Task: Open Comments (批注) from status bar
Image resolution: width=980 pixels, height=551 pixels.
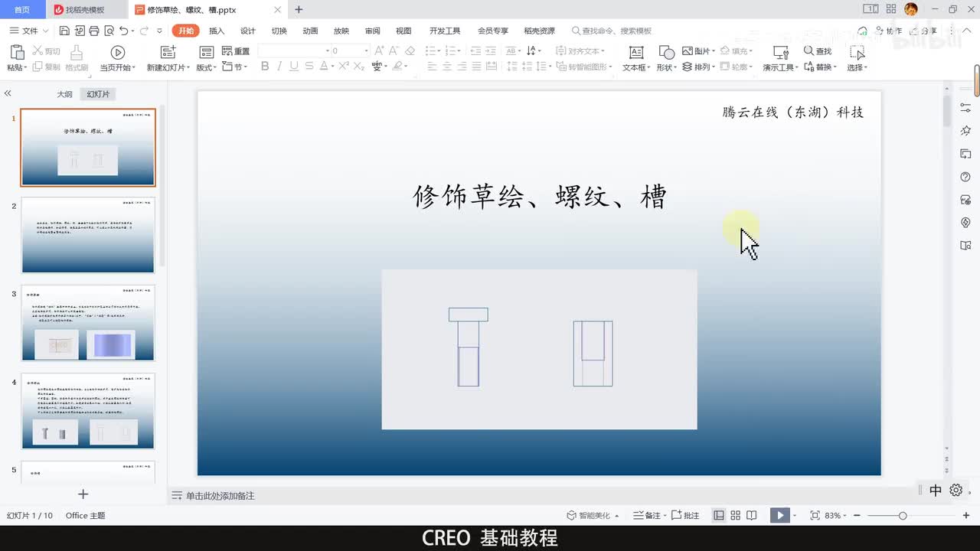Action: (686, 516)
